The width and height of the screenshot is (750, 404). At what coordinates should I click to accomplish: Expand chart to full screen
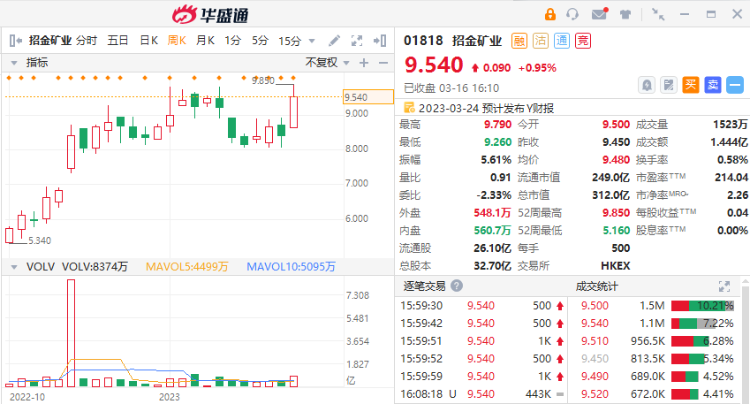coord(357,41)
